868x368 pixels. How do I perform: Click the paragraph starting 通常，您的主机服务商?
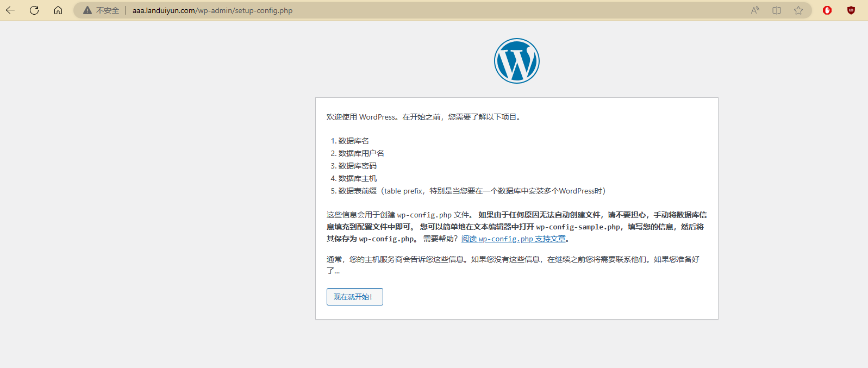tap(513, 265)
